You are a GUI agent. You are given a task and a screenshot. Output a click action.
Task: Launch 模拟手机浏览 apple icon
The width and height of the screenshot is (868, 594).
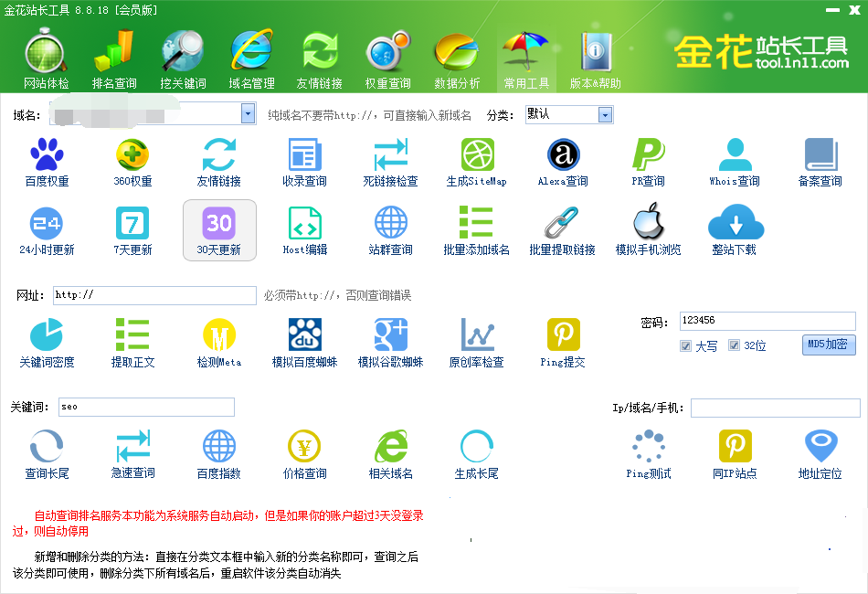(x=648, y=230)
